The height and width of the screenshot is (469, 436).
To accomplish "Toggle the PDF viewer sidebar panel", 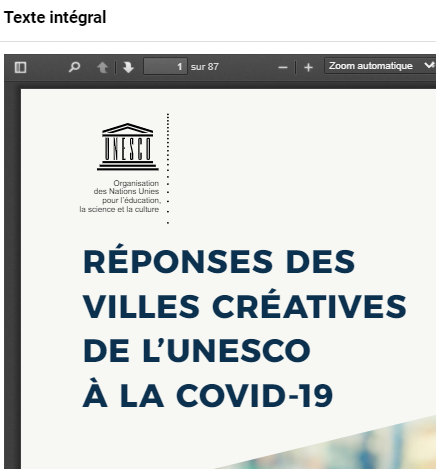I will coord(20,67).
